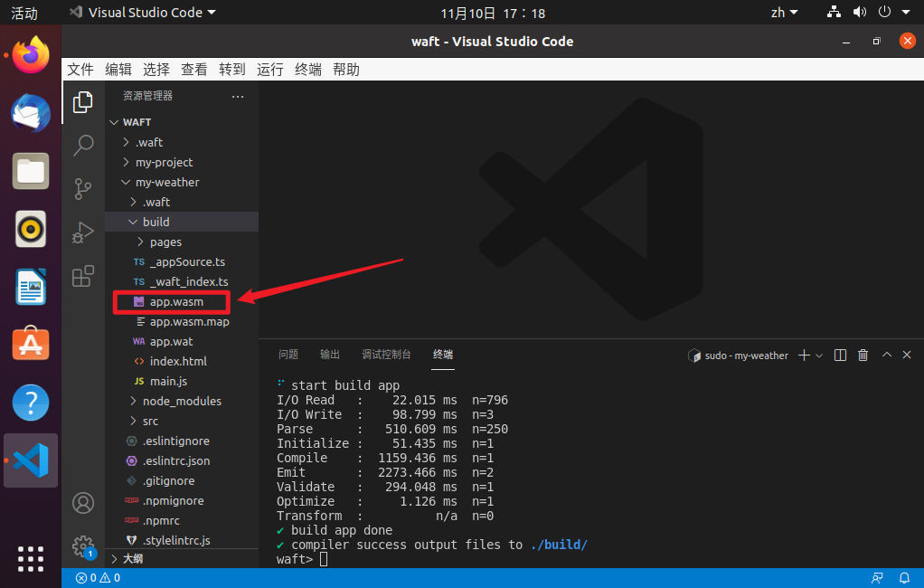
Task: Open the Accounts icon in activity bar
Action: (83, 503)
